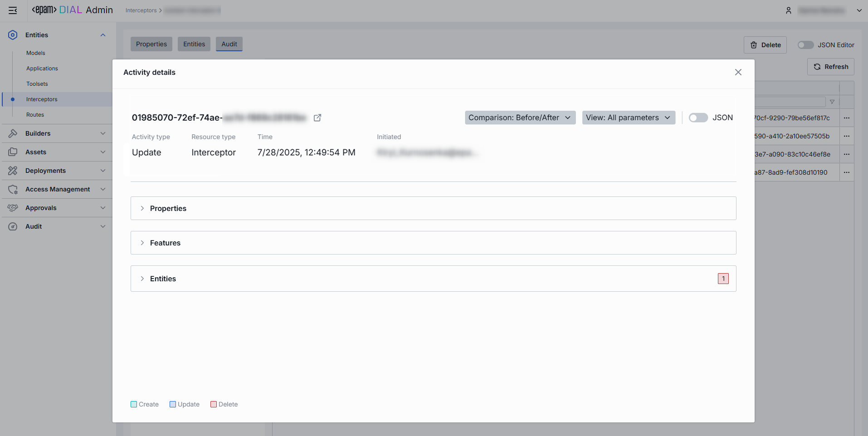Click the Deployments tools icon
Viewport: 868px width, 436px height.
13,171
